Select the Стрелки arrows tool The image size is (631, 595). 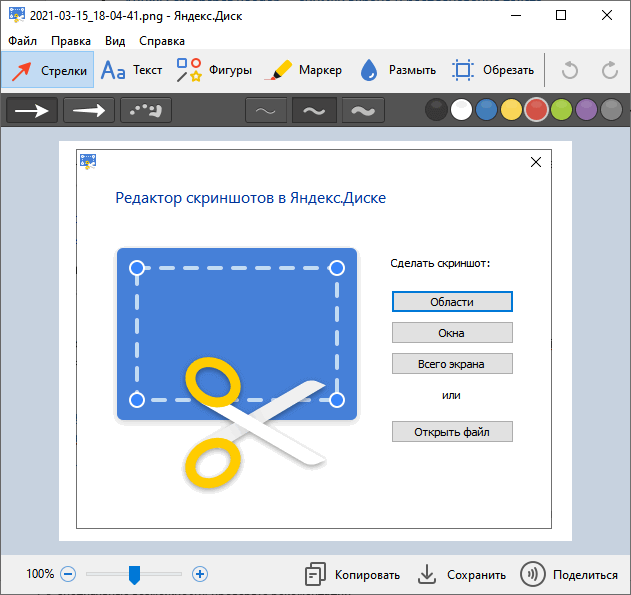(47, 70)
